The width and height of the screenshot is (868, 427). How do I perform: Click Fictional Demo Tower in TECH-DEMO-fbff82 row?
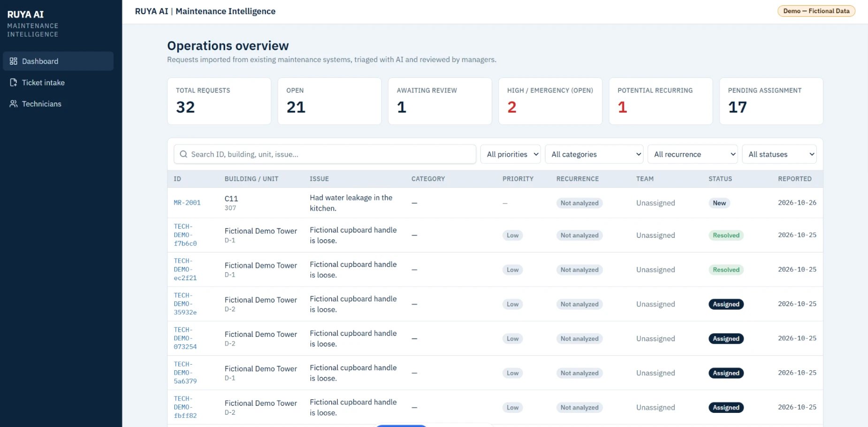pyautogui.click(x=261, y=403)
